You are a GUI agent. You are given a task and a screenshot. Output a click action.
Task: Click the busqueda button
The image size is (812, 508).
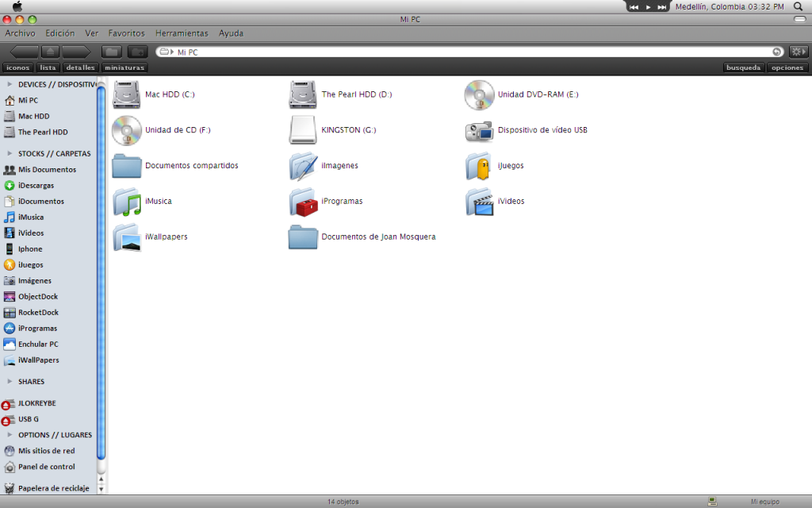(x=744, y=68)
